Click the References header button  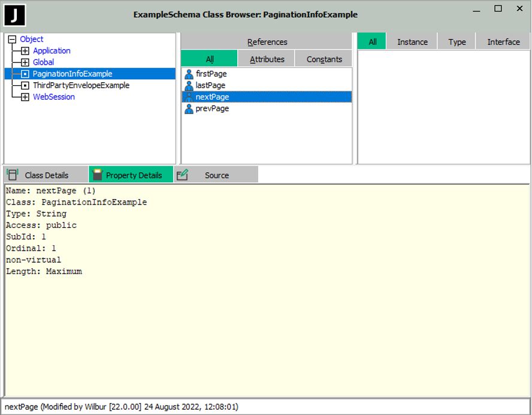[267, 42]
